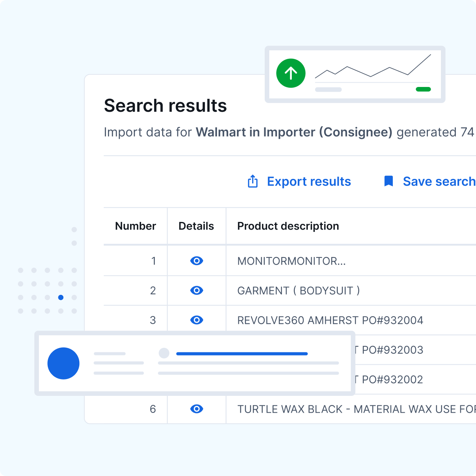The height and width of the screenshot is (476, 476).
Task: Toggle eye icon for Garment Bodysuit row
Action: tap(196, 291)
